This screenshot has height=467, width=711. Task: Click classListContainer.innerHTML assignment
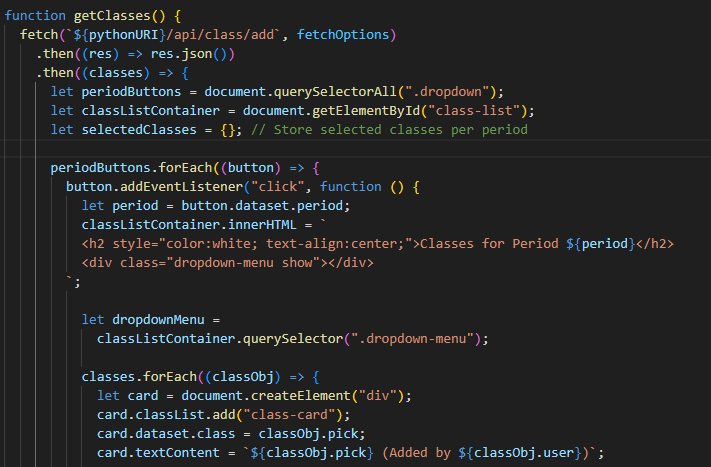tap(189, 225)
